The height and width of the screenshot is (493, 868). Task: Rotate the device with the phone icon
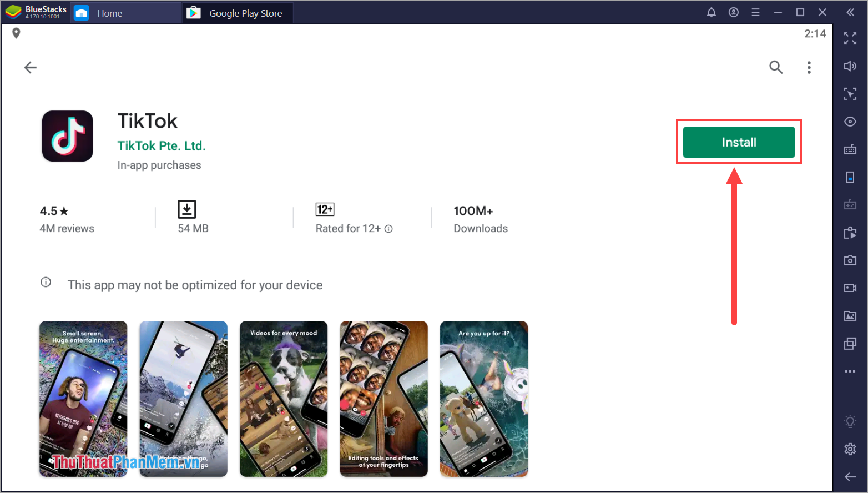850,177
